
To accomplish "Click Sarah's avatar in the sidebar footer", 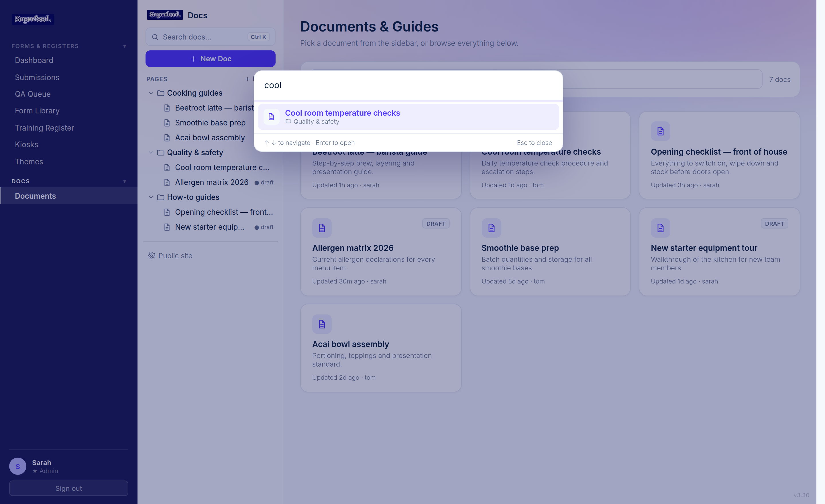I will click(18, 466).
